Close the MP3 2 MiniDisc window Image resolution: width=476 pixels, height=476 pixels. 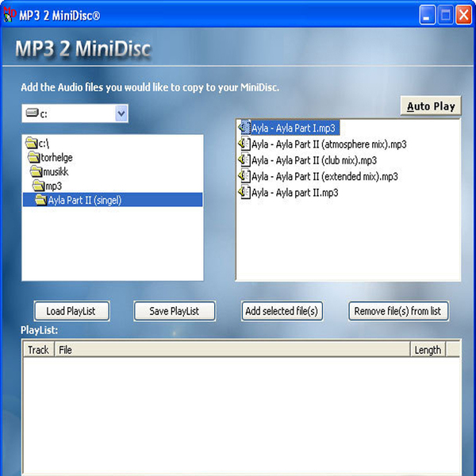pyautogui.click(x=463, y=14)
